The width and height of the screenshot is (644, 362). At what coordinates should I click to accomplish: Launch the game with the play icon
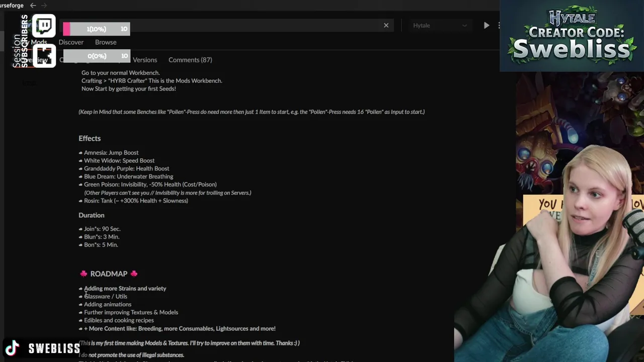[x=486, y=25]
